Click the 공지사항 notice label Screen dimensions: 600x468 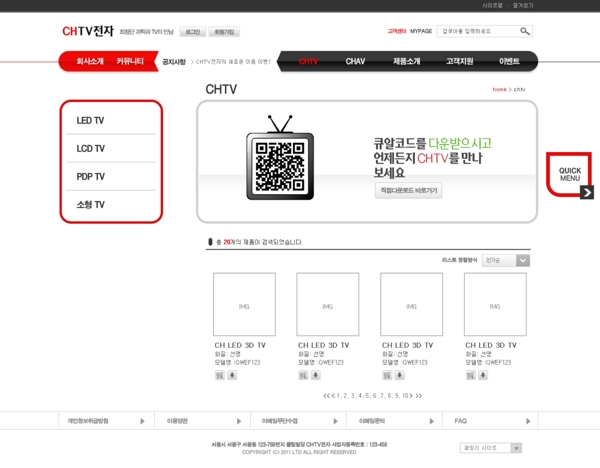[x=174, y=62]
